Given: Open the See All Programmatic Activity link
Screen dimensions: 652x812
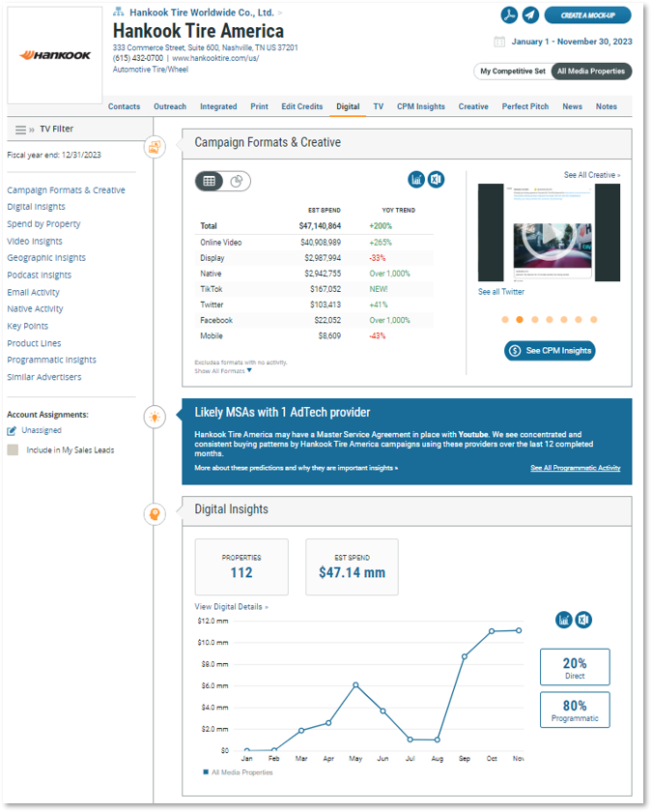Looking at the screenshot, I should pos(576,468).
